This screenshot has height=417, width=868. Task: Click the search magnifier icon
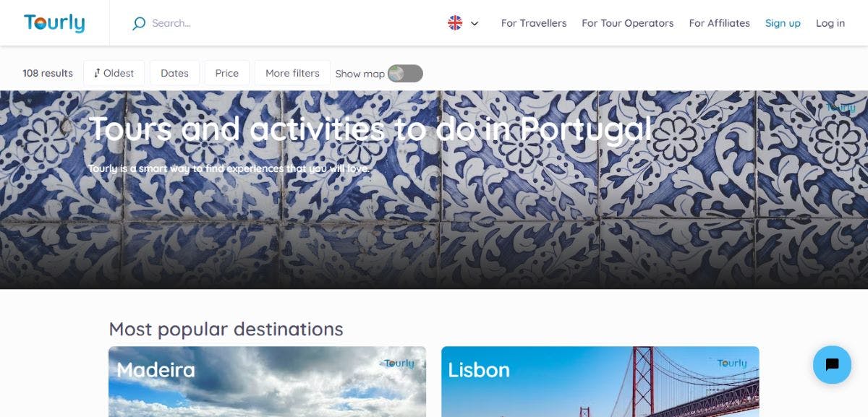tap(139, 23)
